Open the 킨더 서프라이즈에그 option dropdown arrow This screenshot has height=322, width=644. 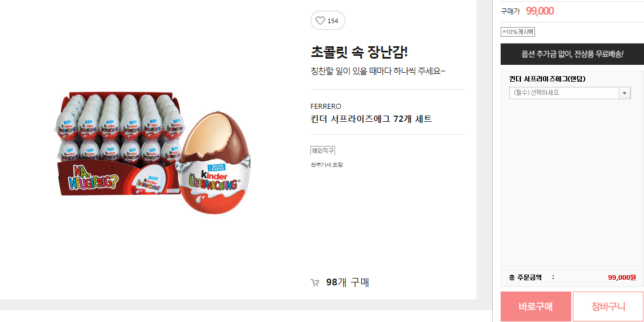click(x=624, y=93)
